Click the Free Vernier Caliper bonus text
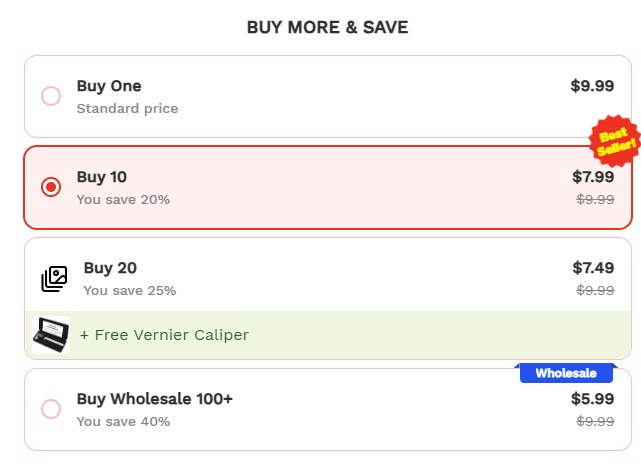The height and width of the screenshot is (463, 641). tap(164, 335)
